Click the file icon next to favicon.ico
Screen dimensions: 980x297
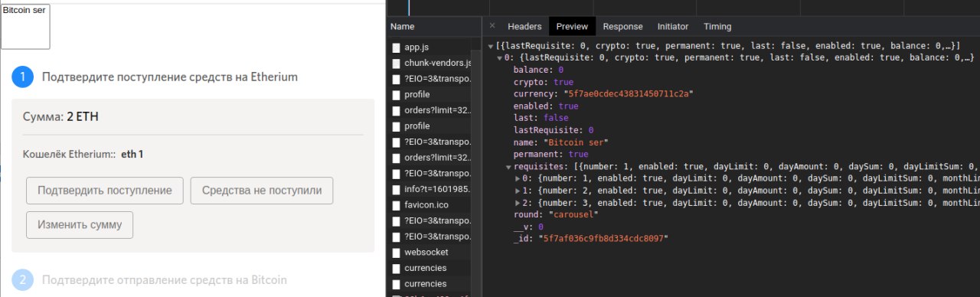pos(396,205)
